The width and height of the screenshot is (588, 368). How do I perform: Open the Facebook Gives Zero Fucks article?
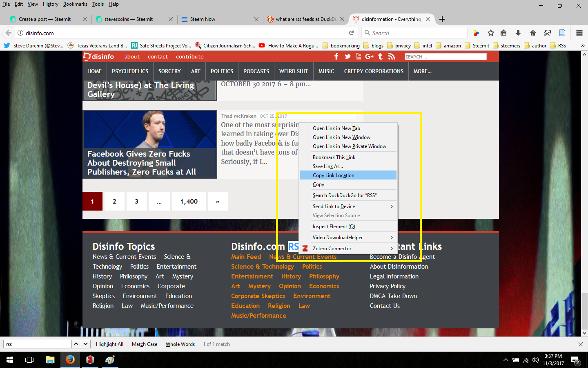pos(142,163)
